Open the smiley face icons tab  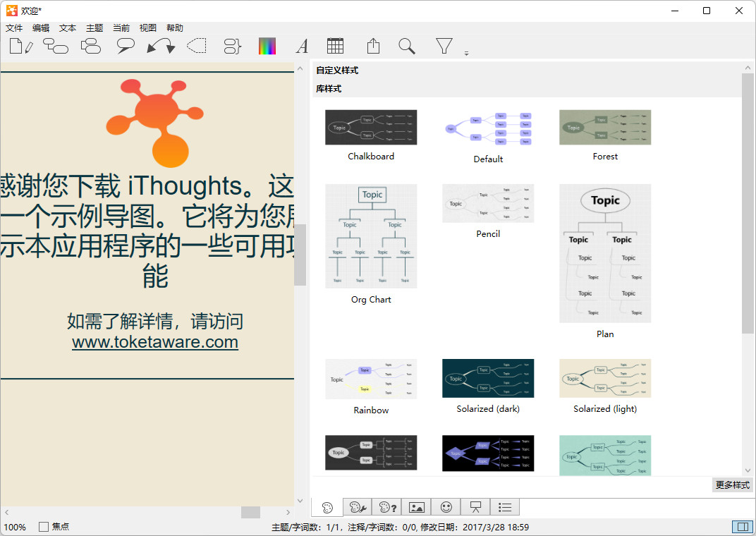[446, 508]
